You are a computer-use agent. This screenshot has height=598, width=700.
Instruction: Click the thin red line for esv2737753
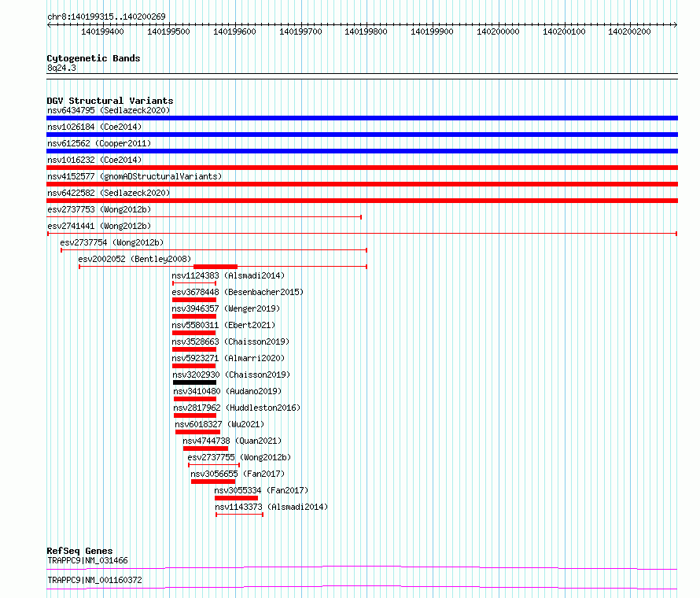pos(204,217)
